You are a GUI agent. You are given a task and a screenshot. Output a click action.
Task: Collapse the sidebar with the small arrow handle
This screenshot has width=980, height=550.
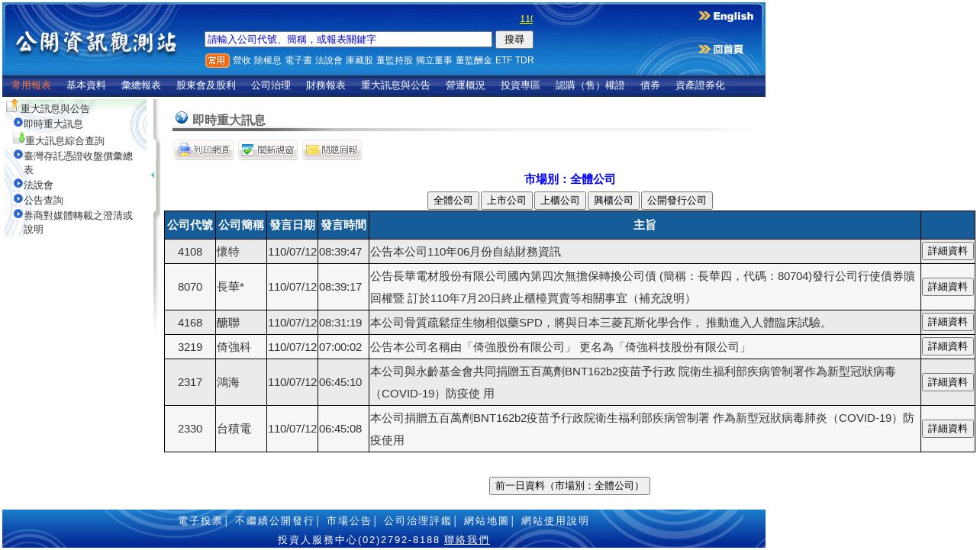pos(153,175)
